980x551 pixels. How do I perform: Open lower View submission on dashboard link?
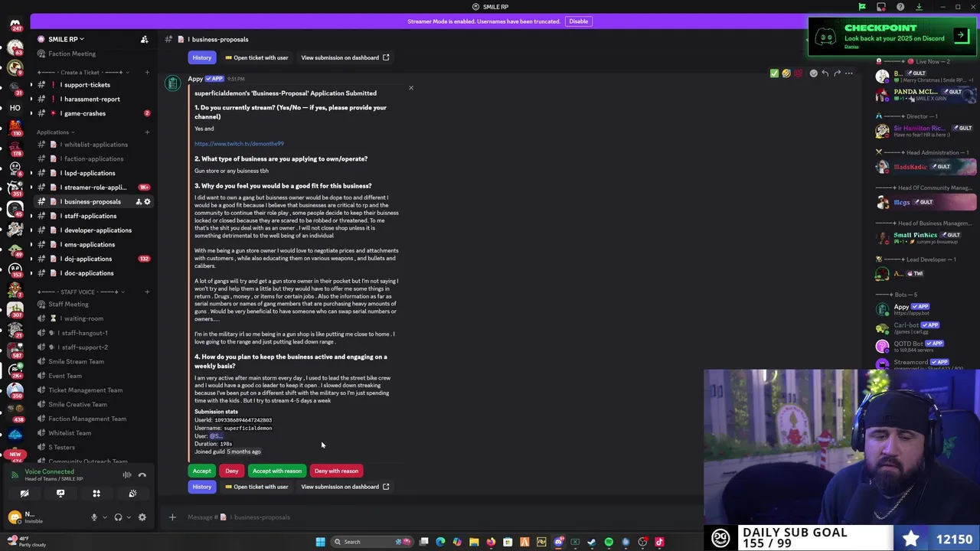pos(345,487)
